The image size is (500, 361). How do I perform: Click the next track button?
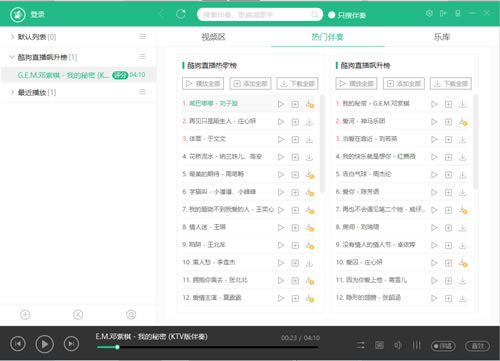(x=71, y=344)
